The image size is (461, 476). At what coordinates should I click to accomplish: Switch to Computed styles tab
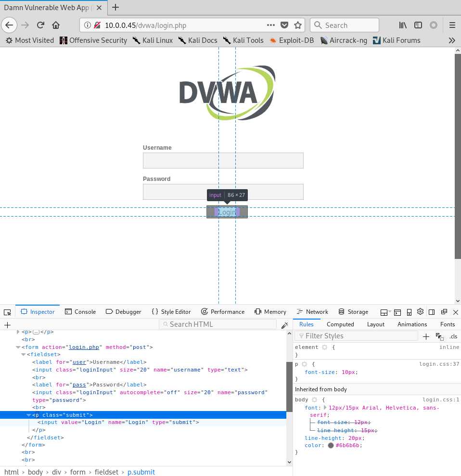[x=340, y=324]
